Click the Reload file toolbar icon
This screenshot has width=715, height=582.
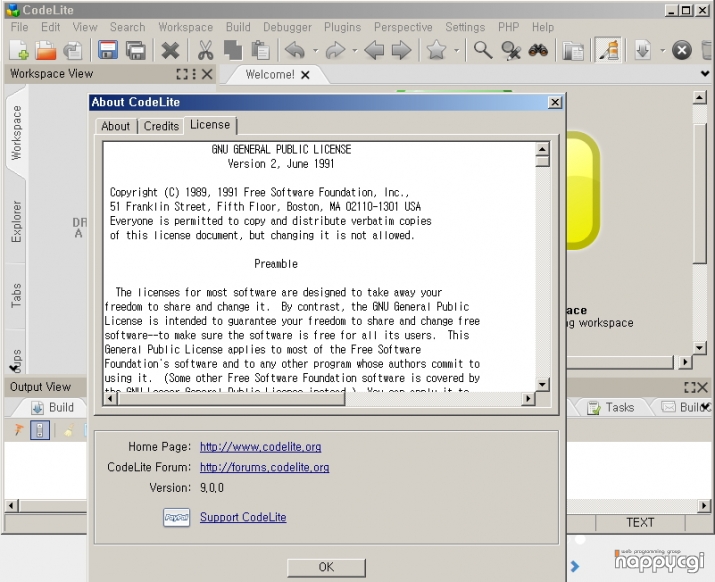click(x=73, y=50)
